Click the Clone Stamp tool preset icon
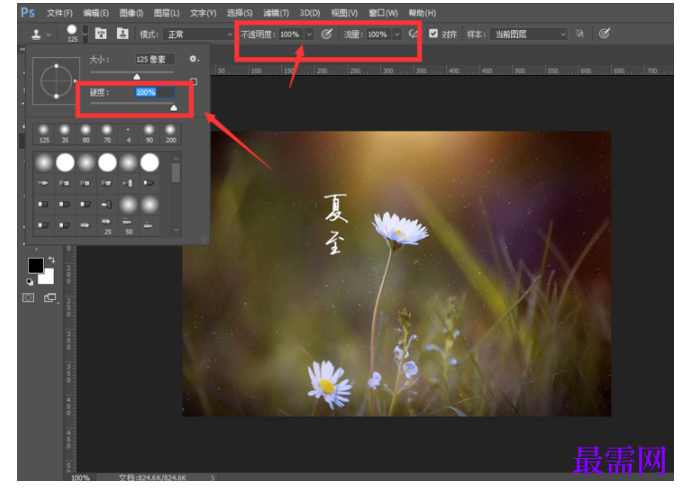Image resolution: width=685 pixels, height=492 pixels. (36, 34)
